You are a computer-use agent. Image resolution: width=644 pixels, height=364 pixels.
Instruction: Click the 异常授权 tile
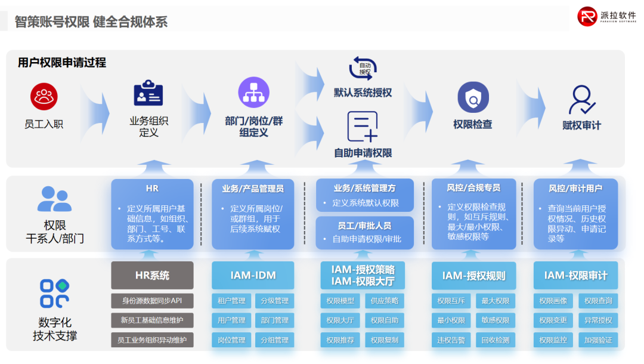coord(598,320)
